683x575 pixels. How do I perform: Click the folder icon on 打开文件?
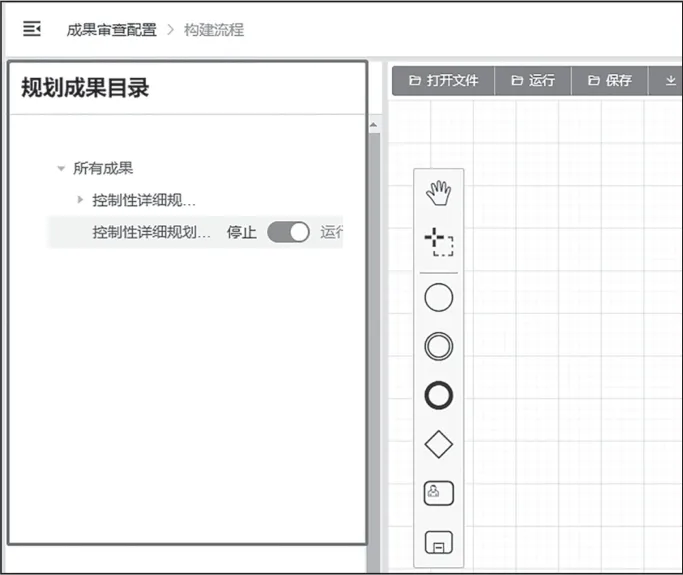point(415,81)
